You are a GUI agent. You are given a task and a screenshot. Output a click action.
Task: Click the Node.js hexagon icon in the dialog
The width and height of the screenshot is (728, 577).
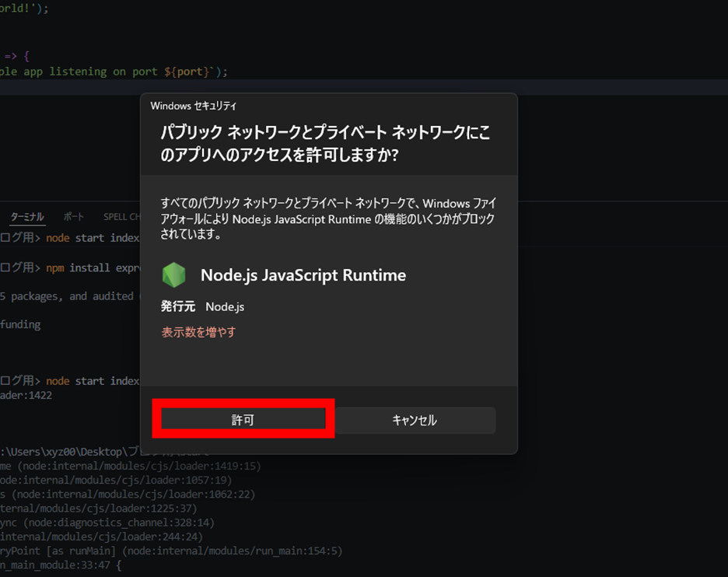pos(173,275)
